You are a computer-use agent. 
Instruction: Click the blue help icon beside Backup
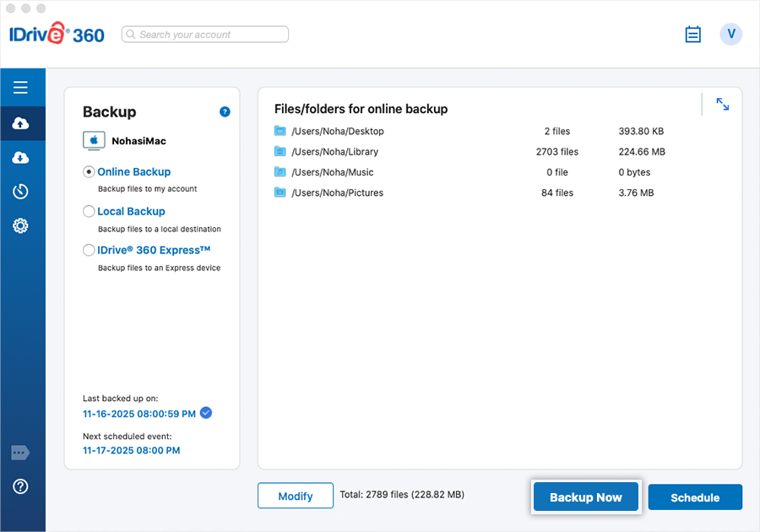(x=225, y=111)
